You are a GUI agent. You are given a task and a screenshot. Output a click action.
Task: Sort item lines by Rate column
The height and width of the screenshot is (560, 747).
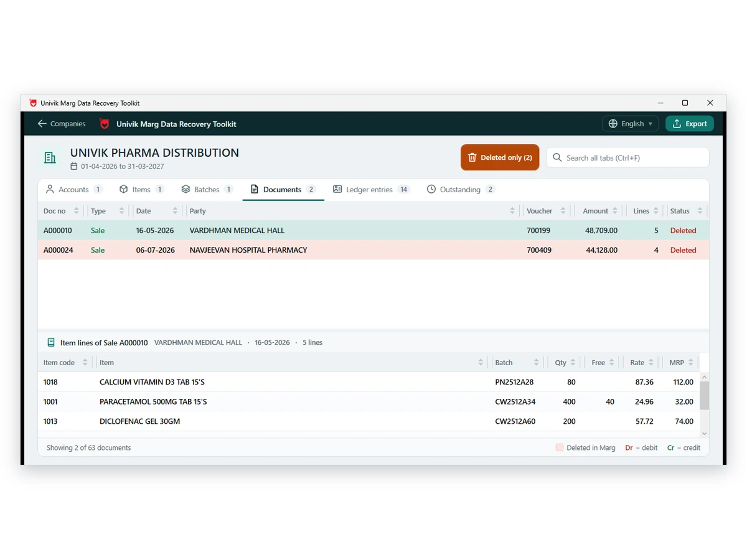[641, 363]
